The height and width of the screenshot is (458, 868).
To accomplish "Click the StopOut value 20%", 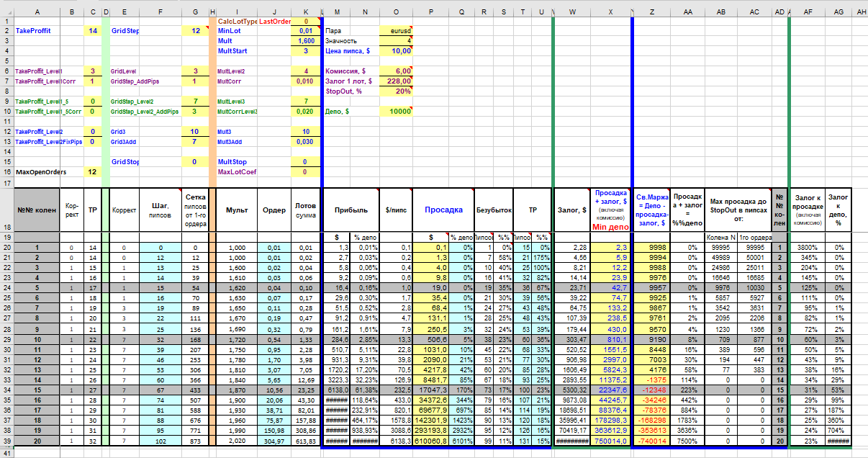I will tap(396, 91).
